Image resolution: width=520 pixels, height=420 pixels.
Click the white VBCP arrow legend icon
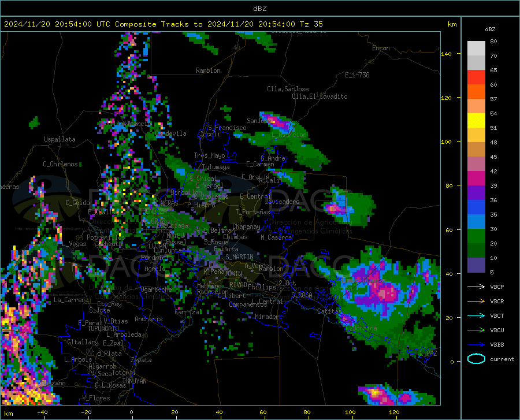(476, 287)
